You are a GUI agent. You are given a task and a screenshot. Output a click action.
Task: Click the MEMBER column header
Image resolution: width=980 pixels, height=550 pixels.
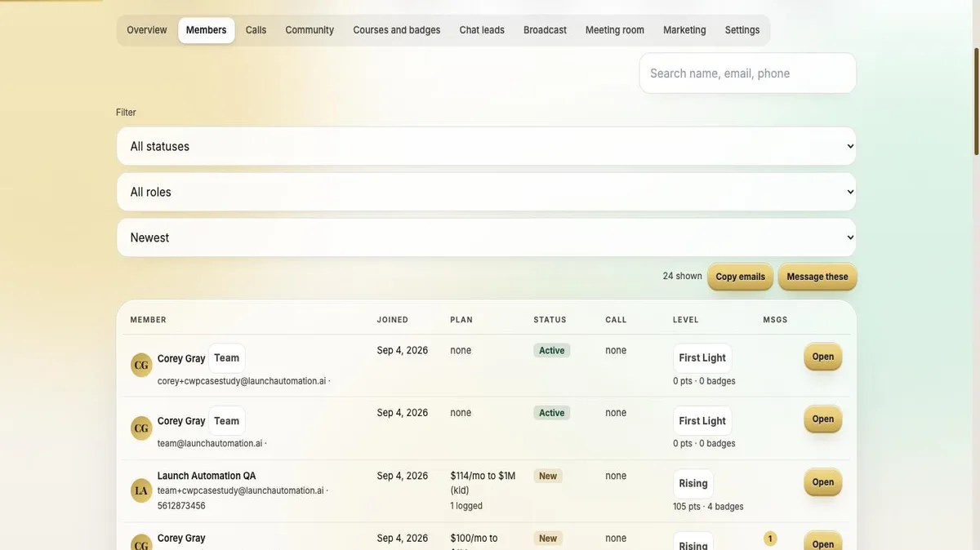click(x=149, y=320)
